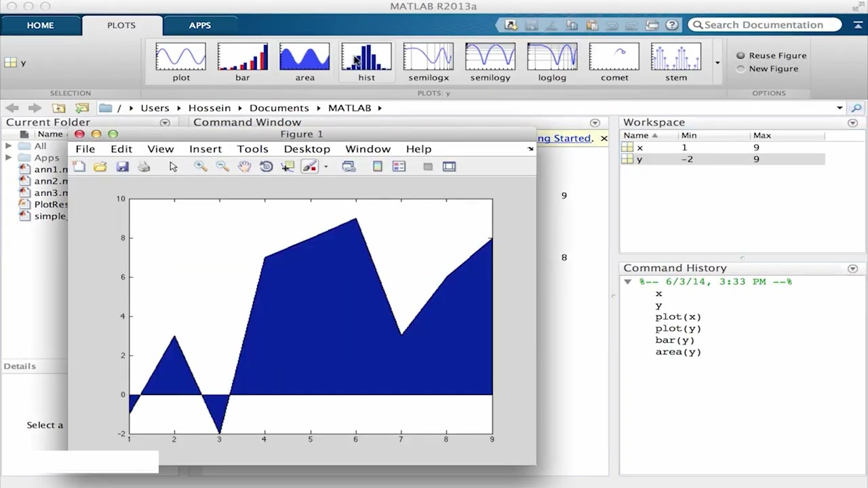868x488 pixels.
Task: Open MATLAB Help question mark icon
Action: [672, 25]
